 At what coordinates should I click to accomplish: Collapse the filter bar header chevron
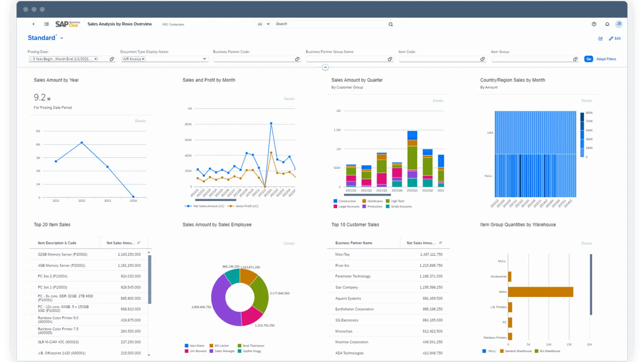click(x=325, y=67)
